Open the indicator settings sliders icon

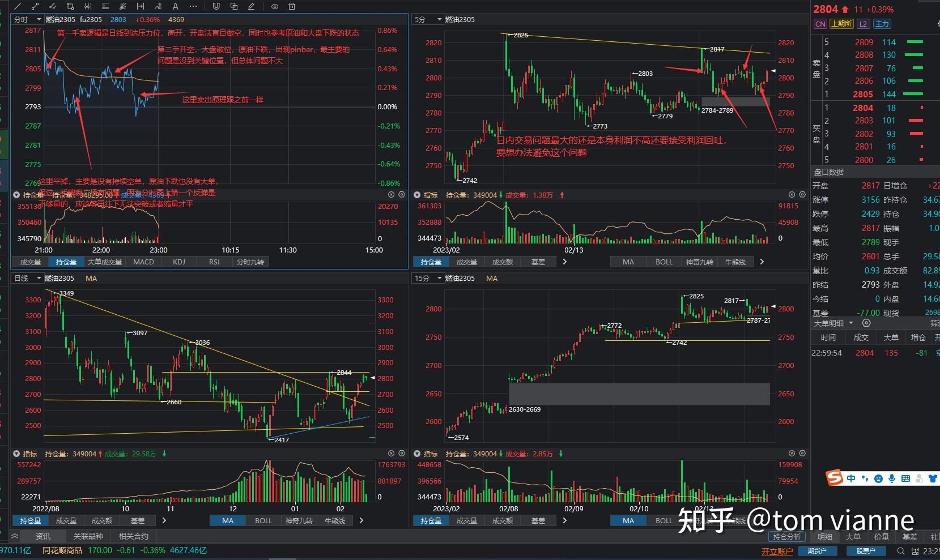pyautogui.click(x=87, y=6)
